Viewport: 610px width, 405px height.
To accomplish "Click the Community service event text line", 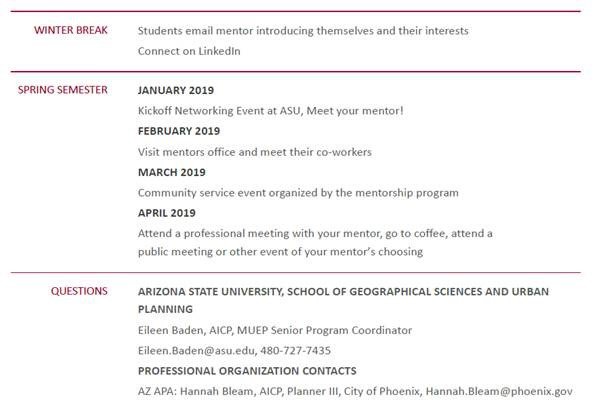I will click(x=298, y=193).
